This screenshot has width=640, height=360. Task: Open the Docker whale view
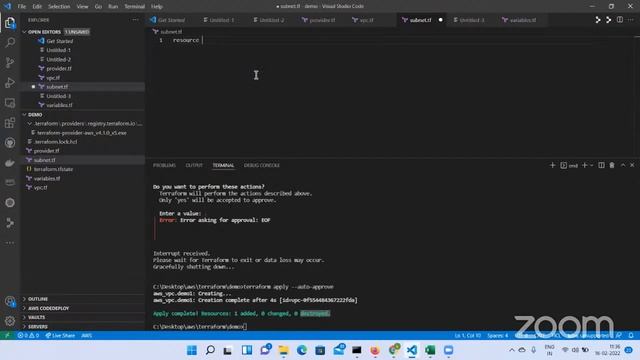(x=10, y=163)
